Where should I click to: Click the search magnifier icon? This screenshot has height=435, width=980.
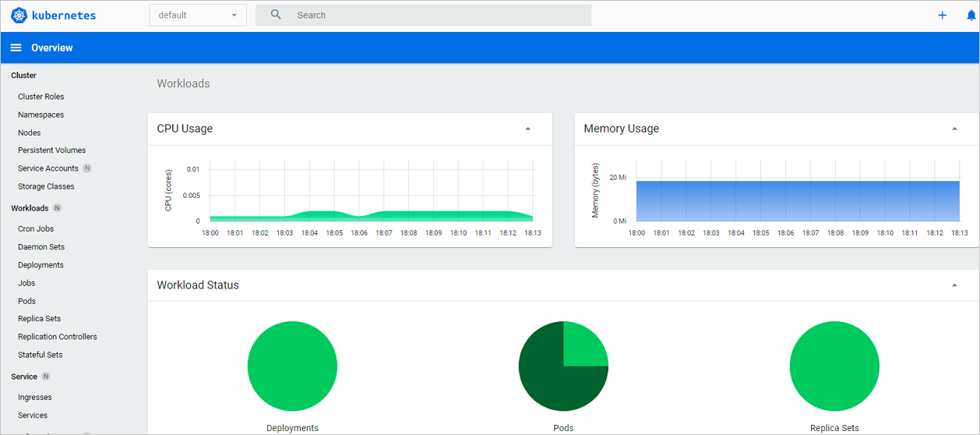click(x=276, y=15)
